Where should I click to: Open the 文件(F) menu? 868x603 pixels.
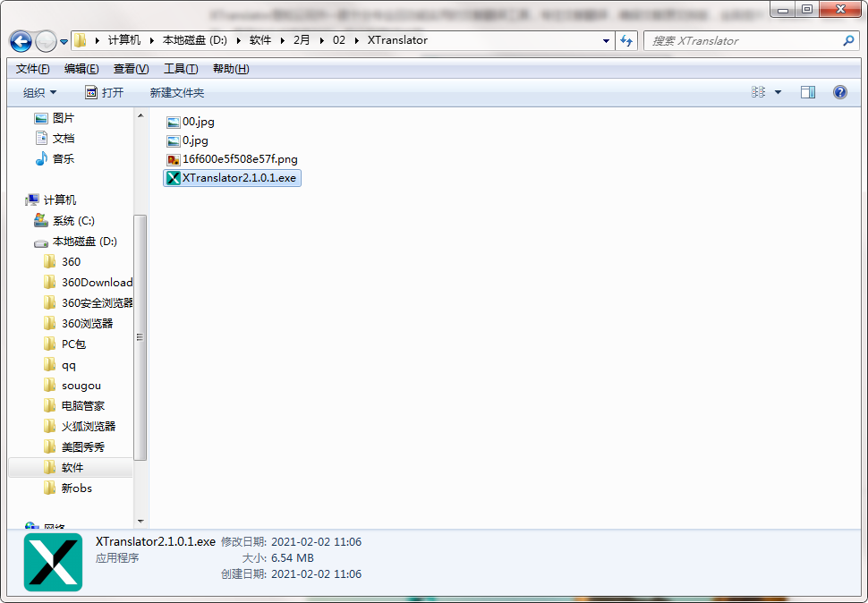click(32, 69)
